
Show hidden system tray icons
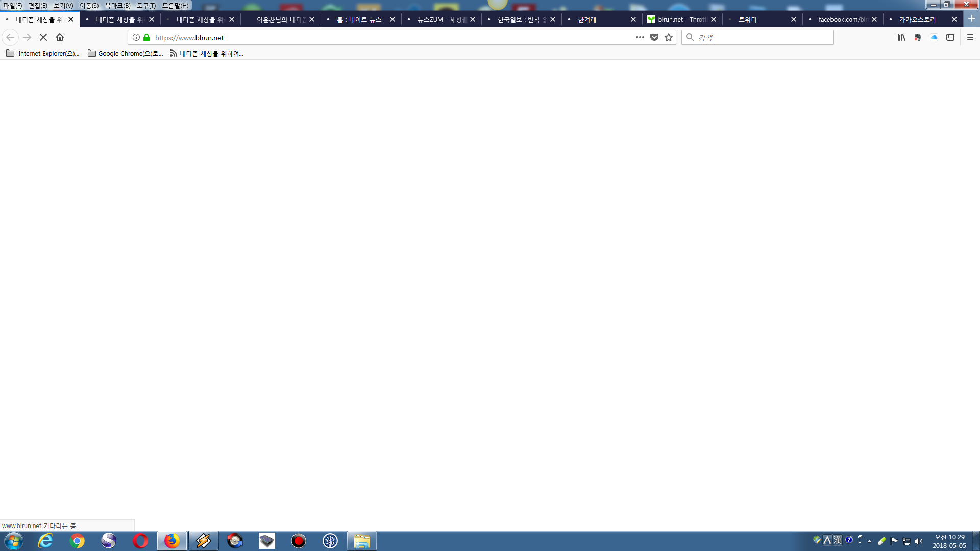tap(869, 541)
